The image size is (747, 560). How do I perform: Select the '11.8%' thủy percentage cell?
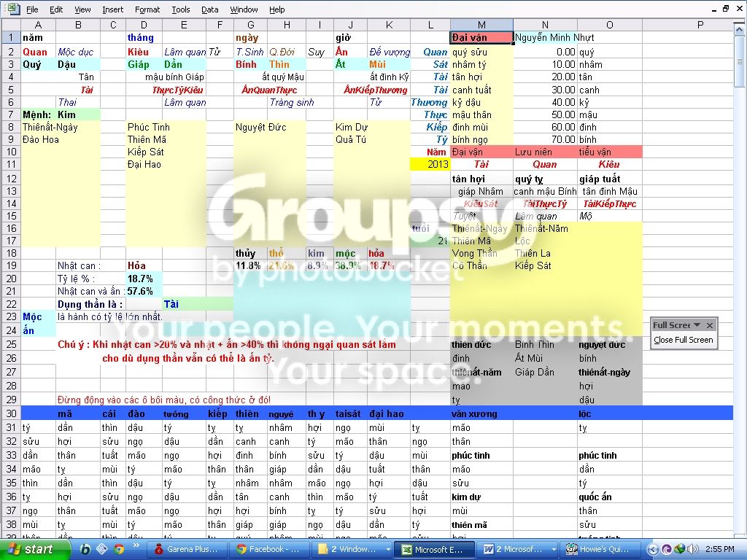(x=251, y=265)
